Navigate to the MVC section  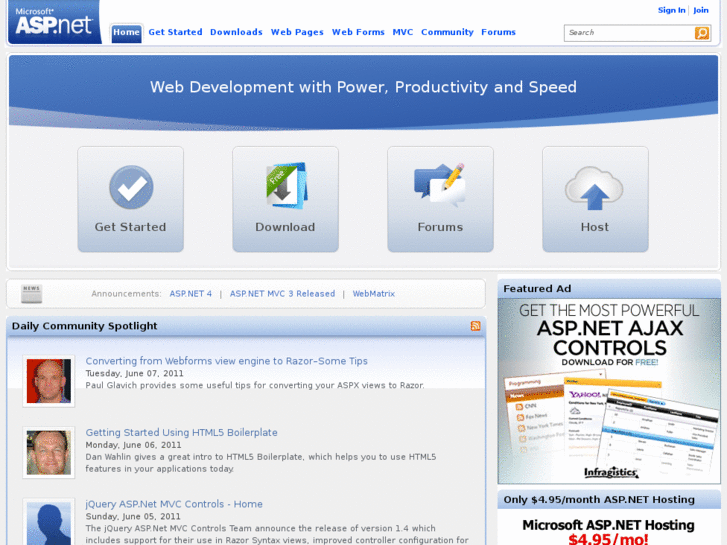[x=402, y=32]
